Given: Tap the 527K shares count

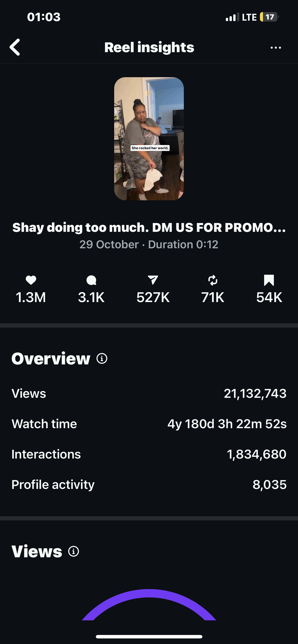Looking at the screenshot, I should pos(153,297).
